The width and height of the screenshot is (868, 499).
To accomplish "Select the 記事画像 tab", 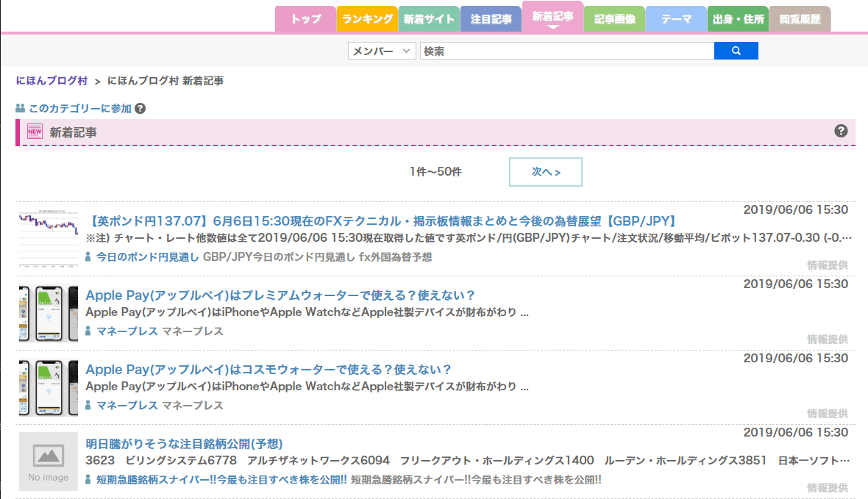I will [614, 19].
